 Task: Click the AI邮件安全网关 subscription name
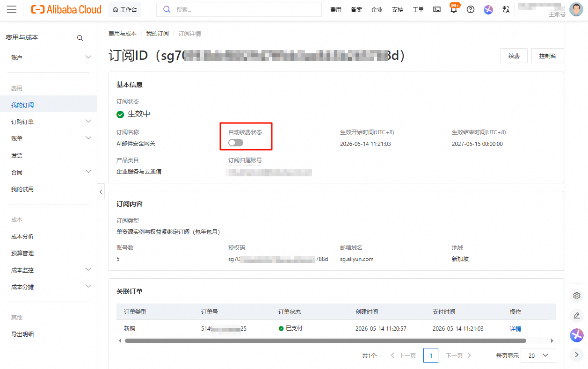[136, 144]
